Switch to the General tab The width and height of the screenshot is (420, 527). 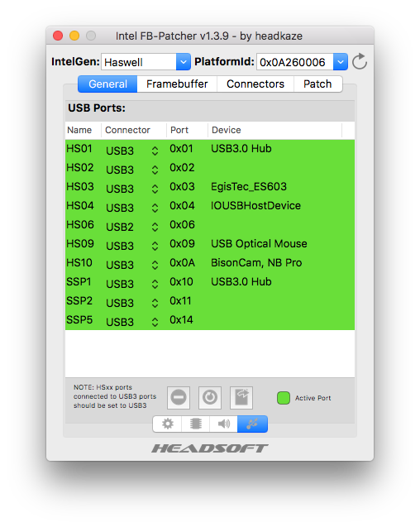pos(107,84)
